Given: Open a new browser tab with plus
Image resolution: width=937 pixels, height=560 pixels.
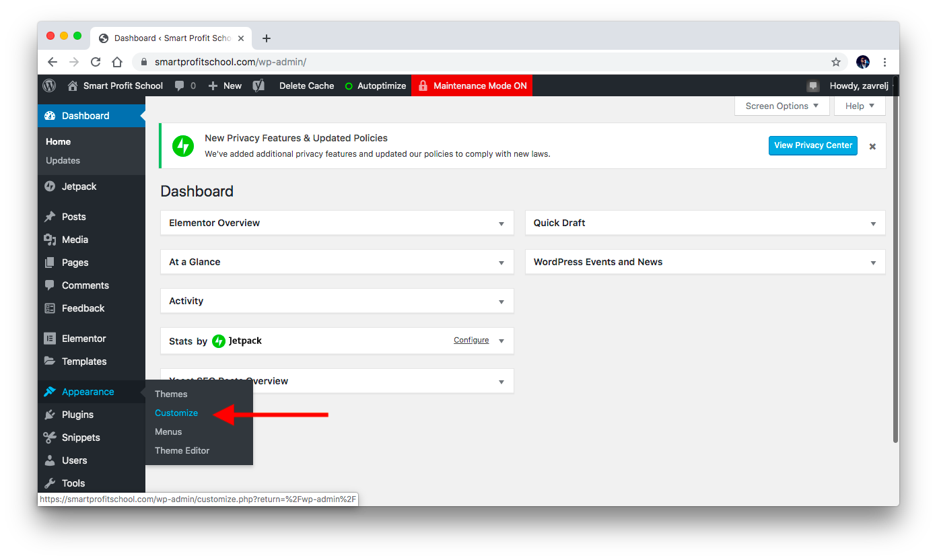Looking at the screenshot, I should [x=267, y=38].
